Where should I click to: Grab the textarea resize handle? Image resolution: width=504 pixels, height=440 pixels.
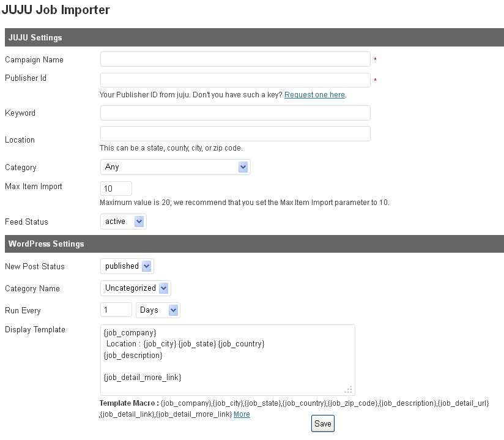coord(349,389)
